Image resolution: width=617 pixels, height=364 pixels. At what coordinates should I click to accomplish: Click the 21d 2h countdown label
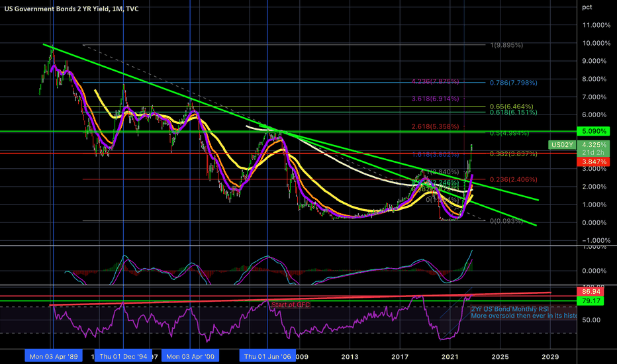(593, 153)
